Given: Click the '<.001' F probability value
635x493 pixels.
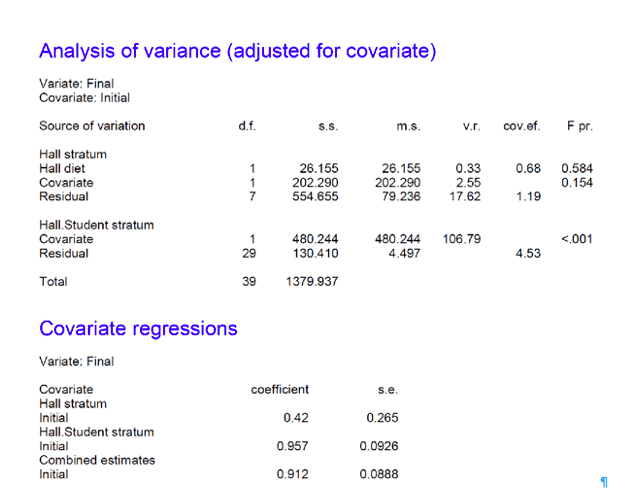Looking at the screenshot, I should click(x=577, y=239).
